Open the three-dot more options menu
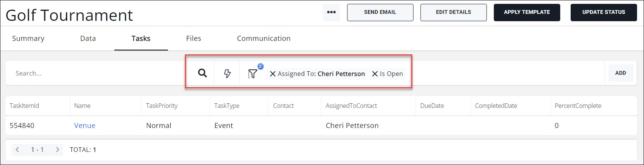Screen dimensions: 644x165 pos(331,12)
